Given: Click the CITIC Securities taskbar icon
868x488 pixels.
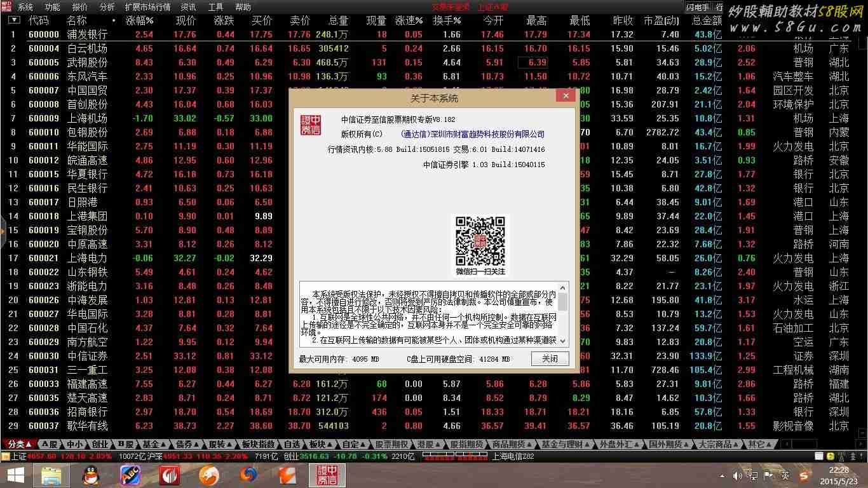Looking at the screenshot, I should tap(327, 475).
